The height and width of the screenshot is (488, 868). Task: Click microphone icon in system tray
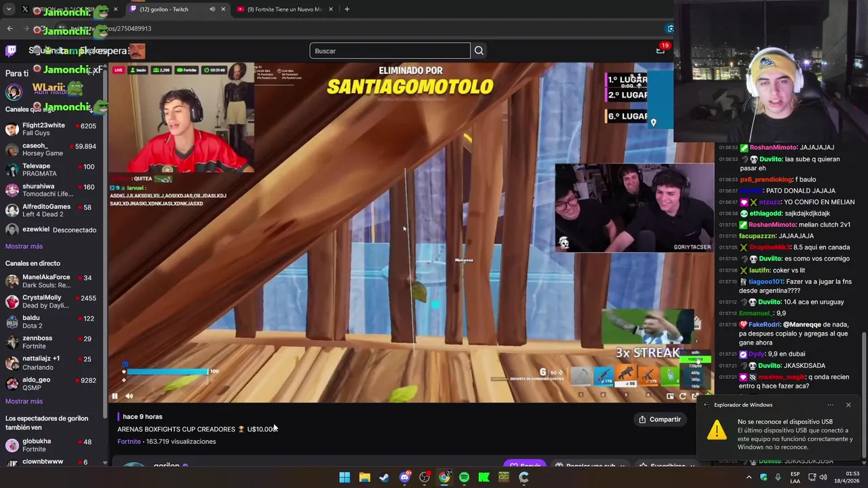(778, 477)
